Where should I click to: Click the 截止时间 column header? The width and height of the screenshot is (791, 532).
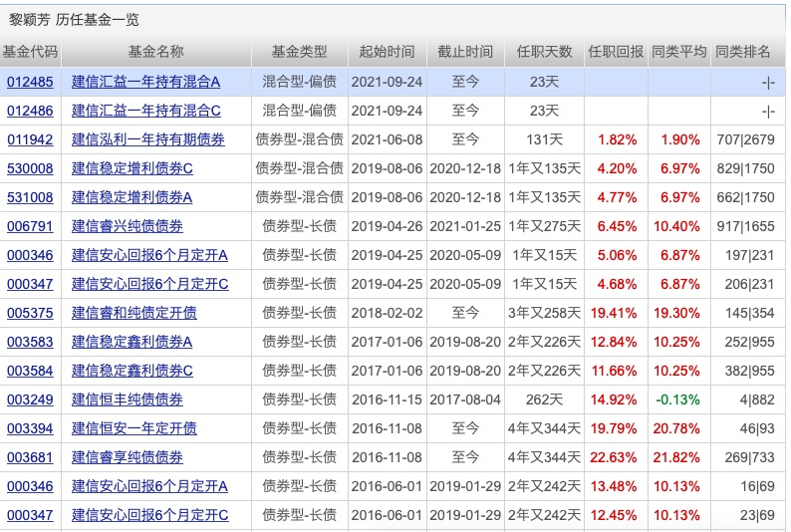[x=465, y=52]
